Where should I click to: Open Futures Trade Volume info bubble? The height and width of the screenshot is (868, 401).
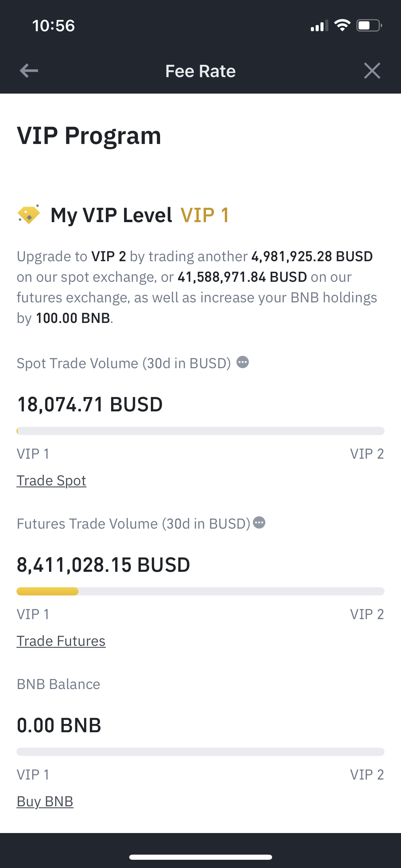[259, 523]
